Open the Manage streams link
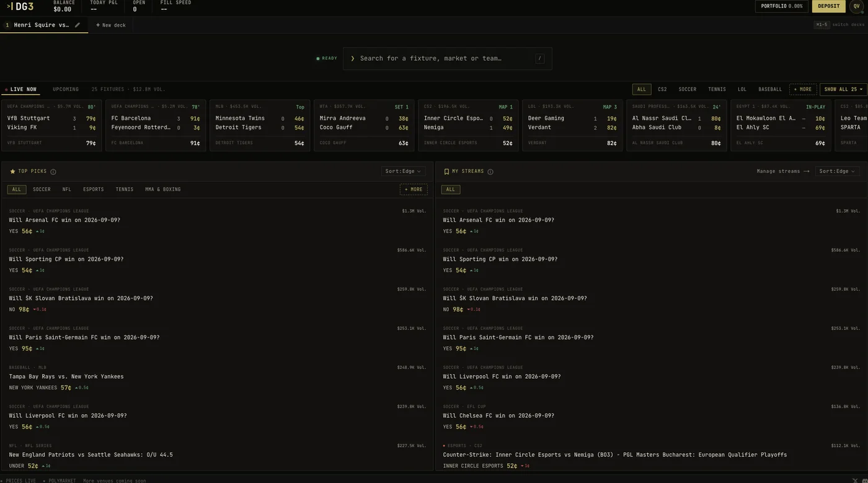The image size is (868, 483). (783, 171)
